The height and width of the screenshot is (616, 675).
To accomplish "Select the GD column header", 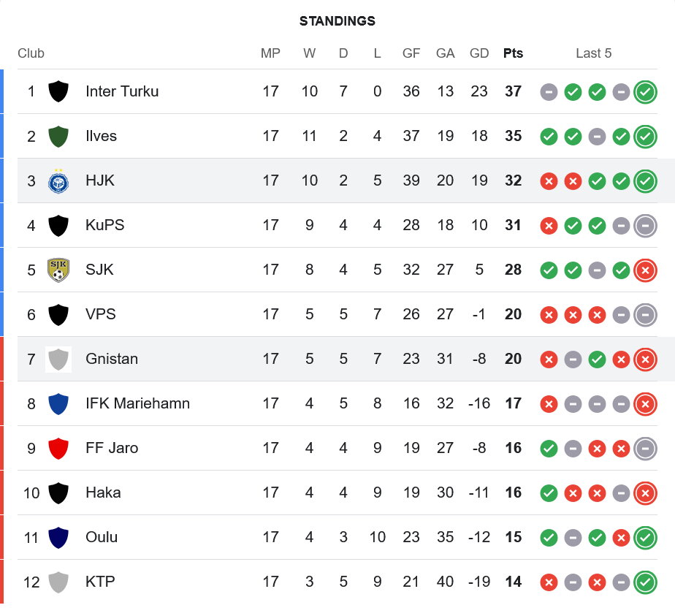I will pos(479,53).
